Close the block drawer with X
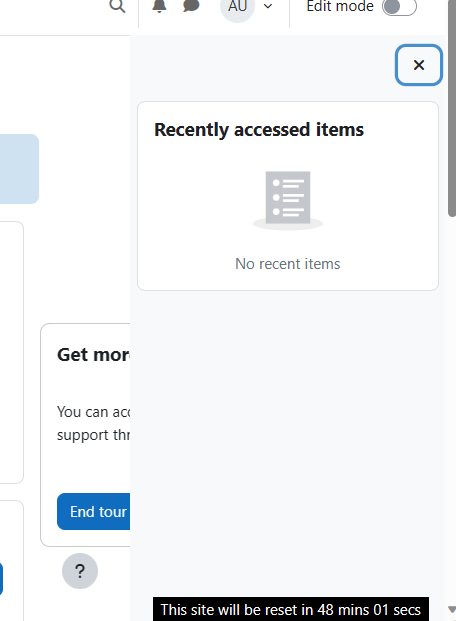 click(x=419, y=65)
